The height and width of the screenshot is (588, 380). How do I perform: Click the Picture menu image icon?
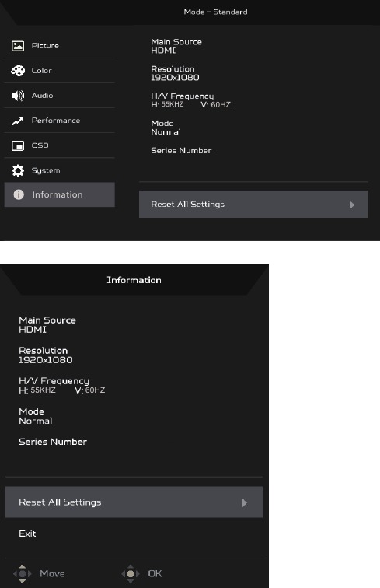click(x=18, y=46)
